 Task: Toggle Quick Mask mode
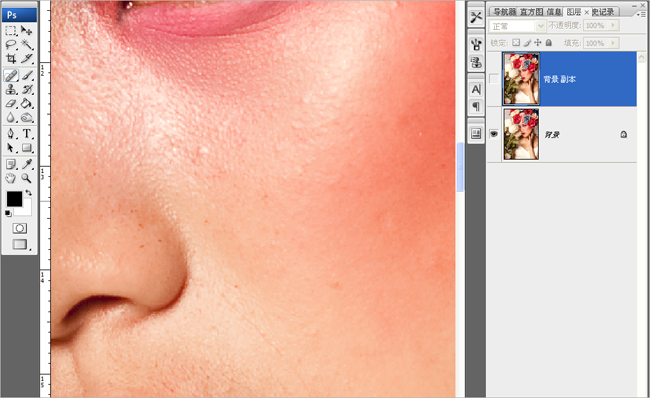19,228
